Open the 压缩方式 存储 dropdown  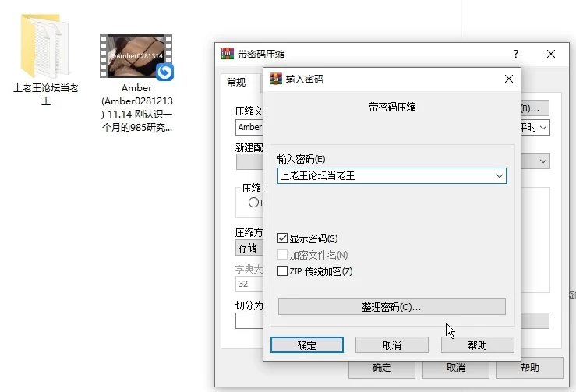point(249,248)
